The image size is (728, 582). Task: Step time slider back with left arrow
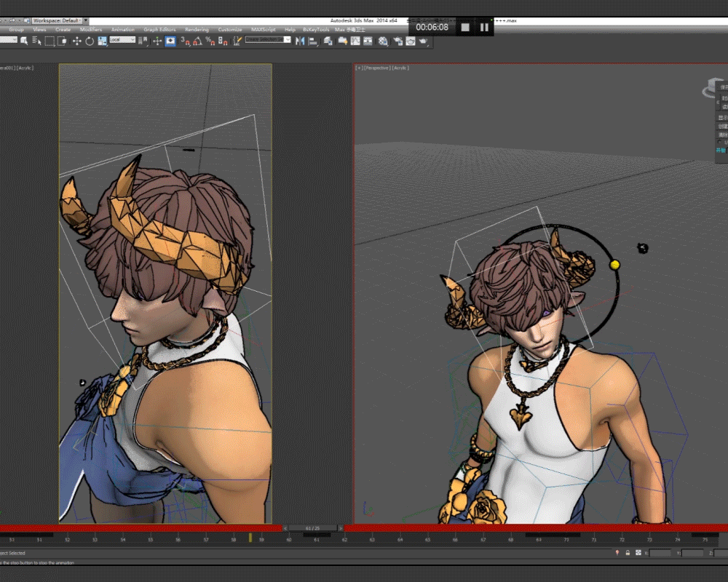point(285,528)
